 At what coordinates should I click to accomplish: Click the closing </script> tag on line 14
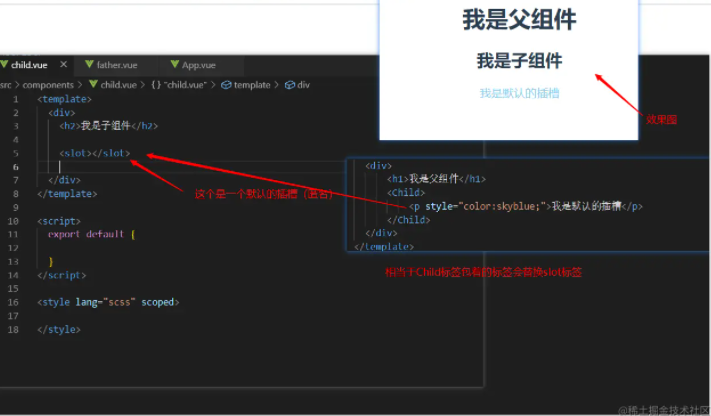click(62, 275)
